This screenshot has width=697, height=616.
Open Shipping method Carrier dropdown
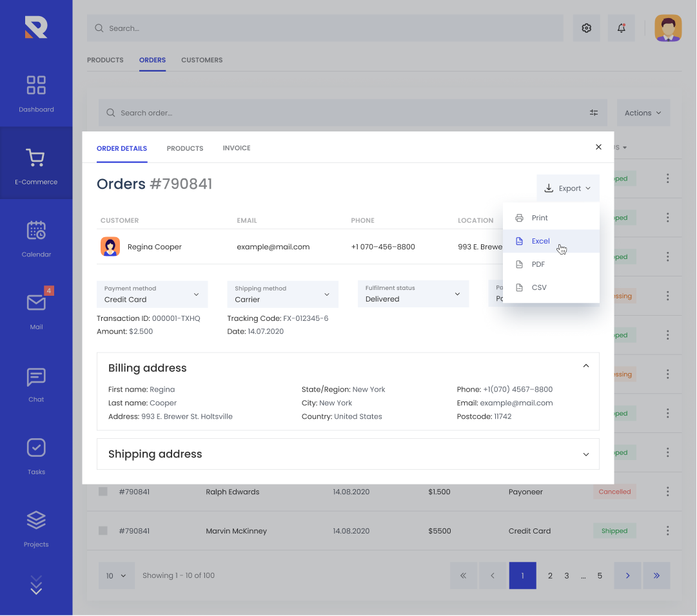pos(282,294)
